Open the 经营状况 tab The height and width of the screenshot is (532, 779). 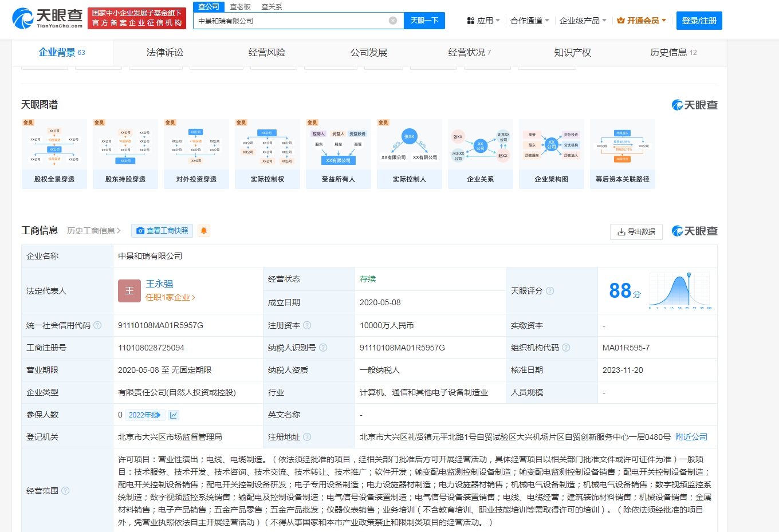click(470, 53)
